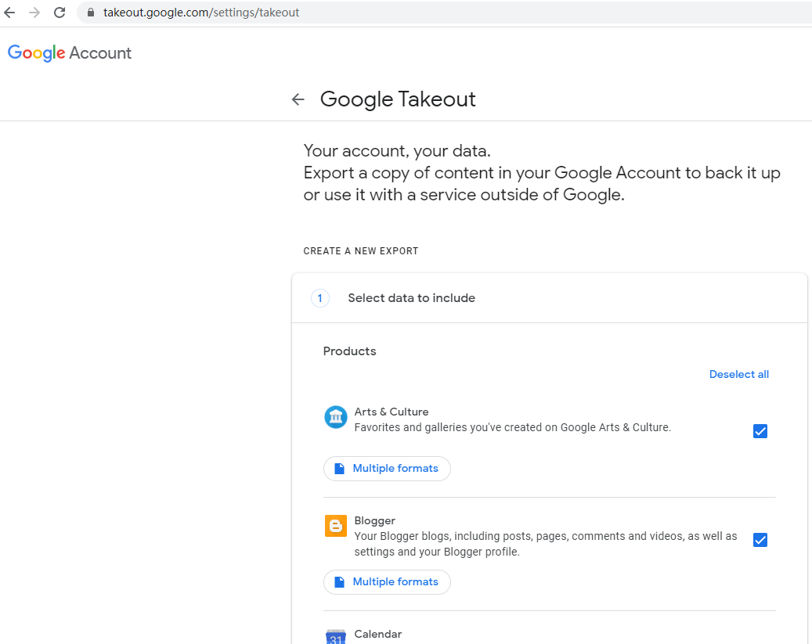
Task: Click the Deselect all link
Action: click(738, 374)
